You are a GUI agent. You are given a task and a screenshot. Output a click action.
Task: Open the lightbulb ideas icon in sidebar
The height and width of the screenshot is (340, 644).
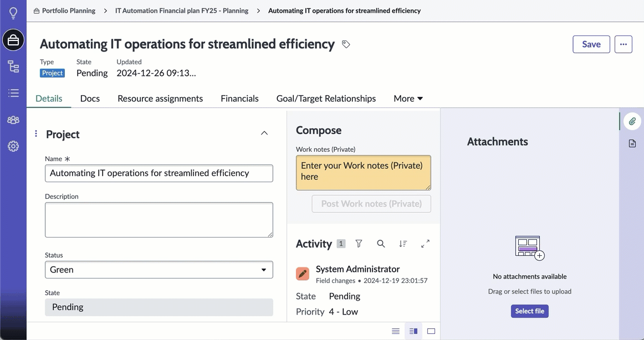coord(13,13)
